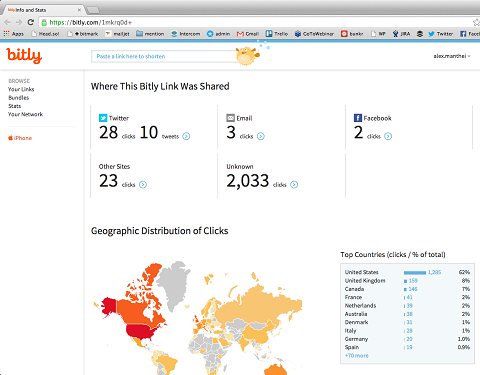Open the Trello bookmark
480x375 pixels.
tap(277, 34)
